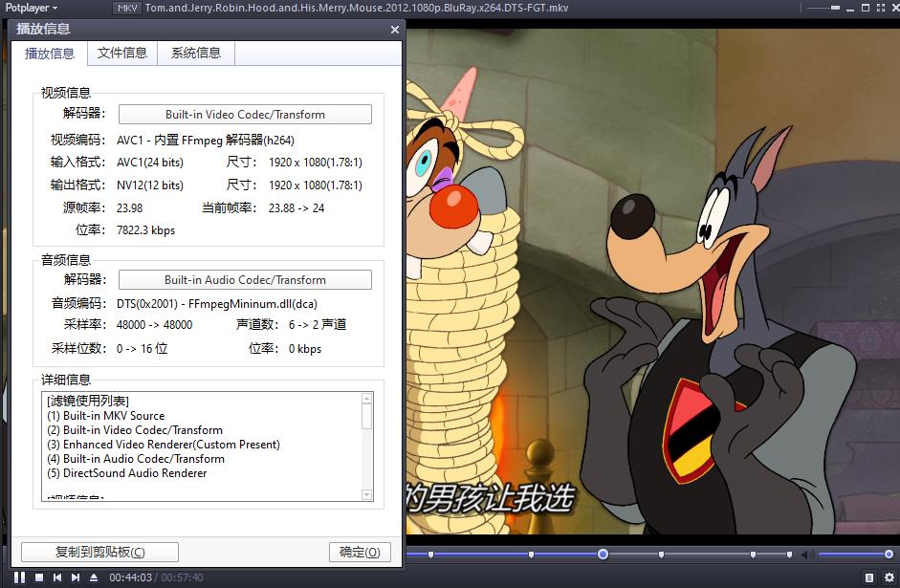900x588 pixels.
Task: Open the Built-in Video Codec/Transform decoder settings
Action: pos(245,114)
